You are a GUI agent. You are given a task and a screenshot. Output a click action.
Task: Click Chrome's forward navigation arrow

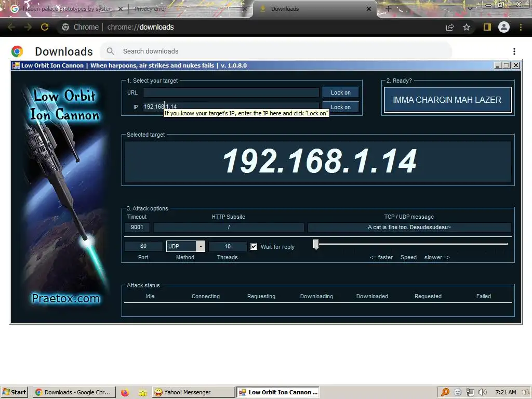[x=28, y=27]
